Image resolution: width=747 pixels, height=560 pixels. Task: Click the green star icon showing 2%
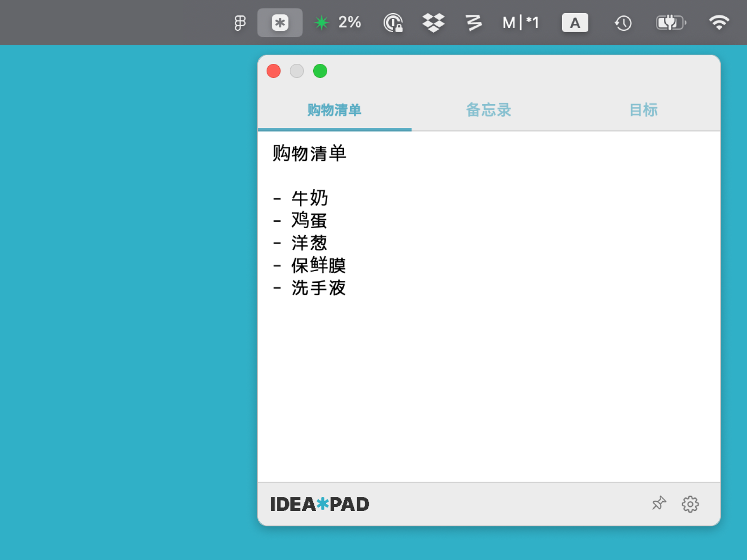point(322,22)
